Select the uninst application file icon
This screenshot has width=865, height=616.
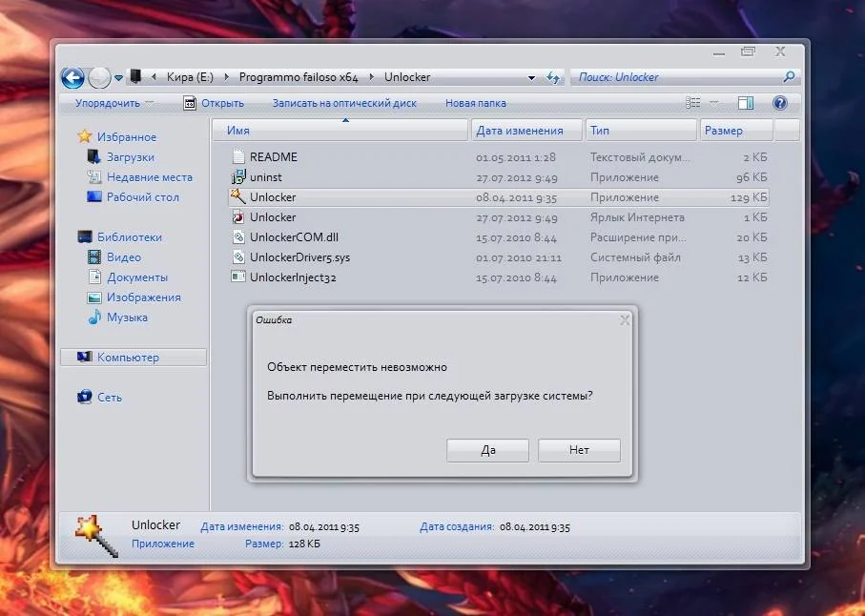click(x=238, y=177)
